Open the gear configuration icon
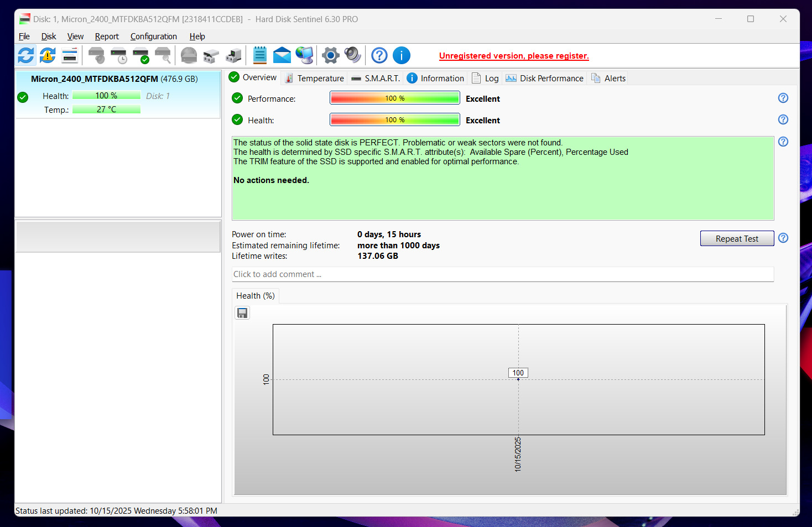 coord(331,55)
